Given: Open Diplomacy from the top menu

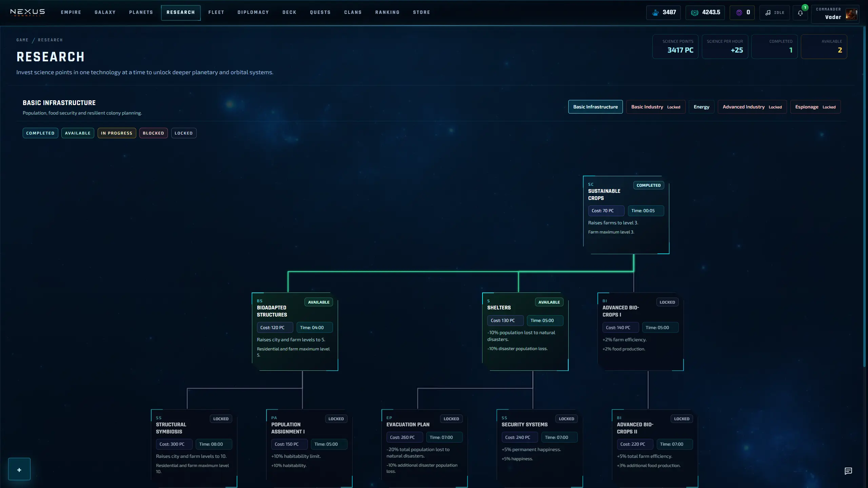Looking at the screenshot, I should pyautogui.click(x=253, y=13).
